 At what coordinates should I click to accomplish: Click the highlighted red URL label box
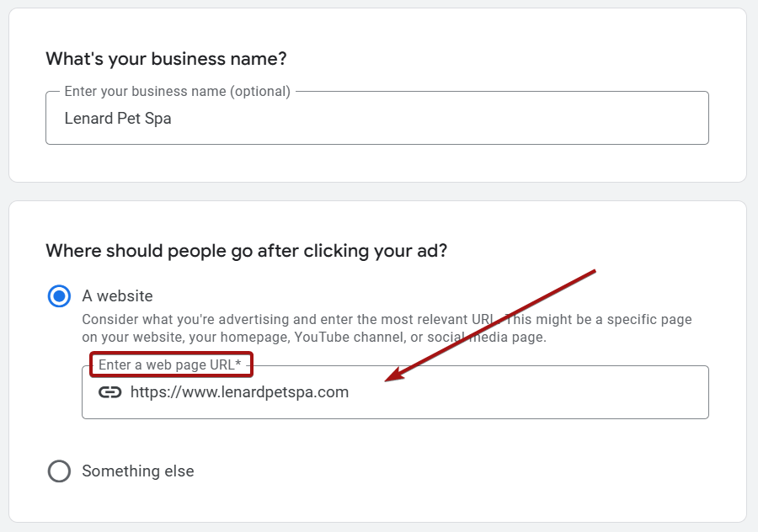171,364
